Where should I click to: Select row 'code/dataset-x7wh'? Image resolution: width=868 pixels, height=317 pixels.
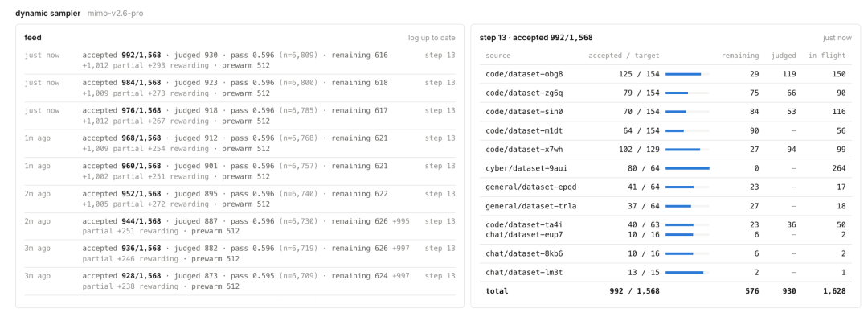pos(666,149)
